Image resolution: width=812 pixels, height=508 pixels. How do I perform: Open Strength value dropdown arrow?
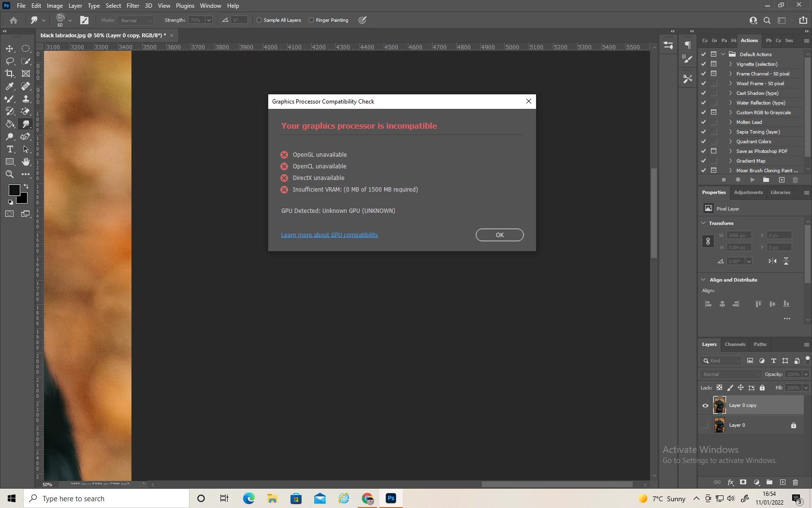tap(209, 20)
